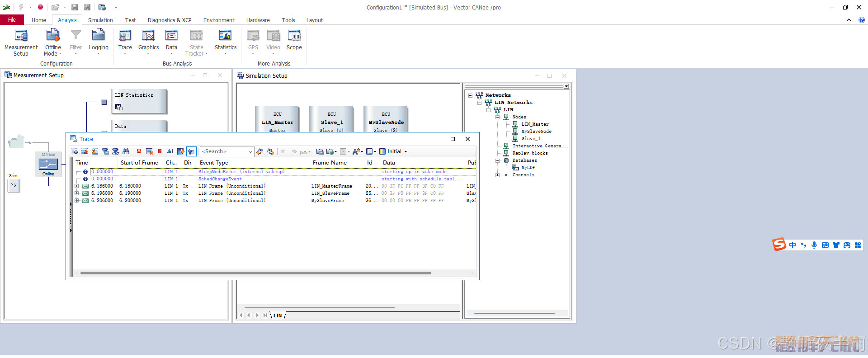868x358 pixels.
Task: Click the funnel filter icon in Trace toolbar
Action: point(105,151)
